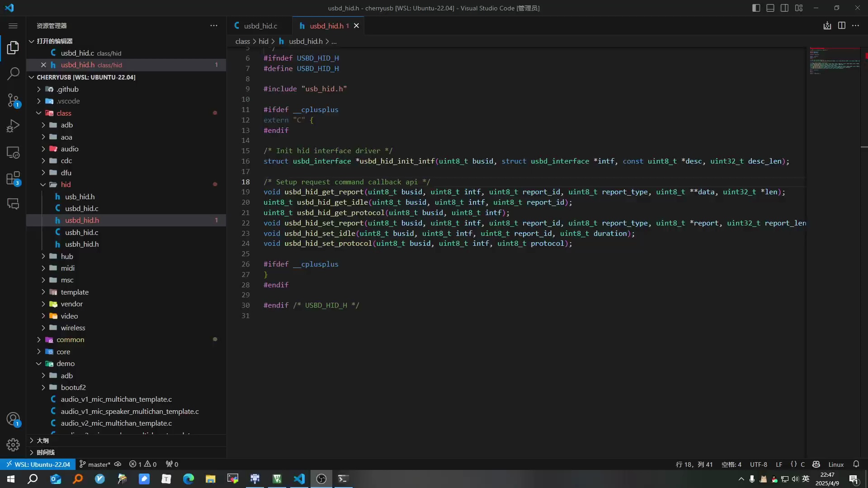
Task: Open Source Control view icon
Action: coord(13,100)
